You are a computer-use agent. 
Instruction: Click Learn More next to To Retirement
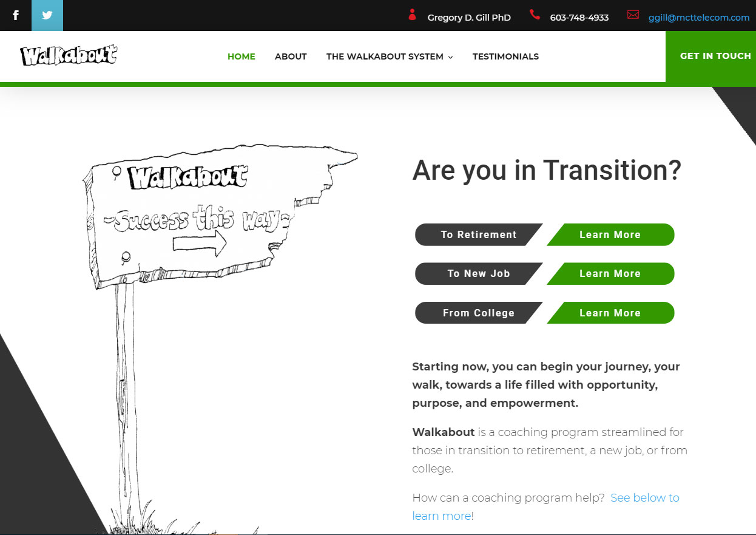[610, 235]
